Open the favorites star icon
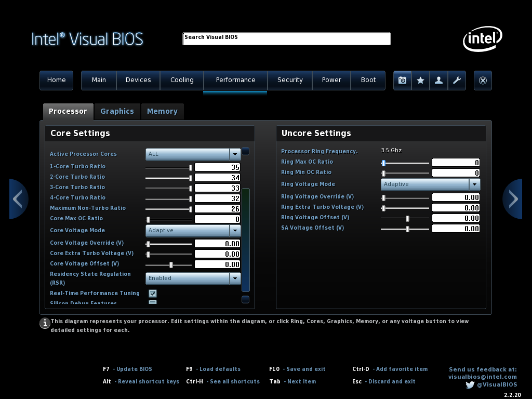 tap(420, 81)
